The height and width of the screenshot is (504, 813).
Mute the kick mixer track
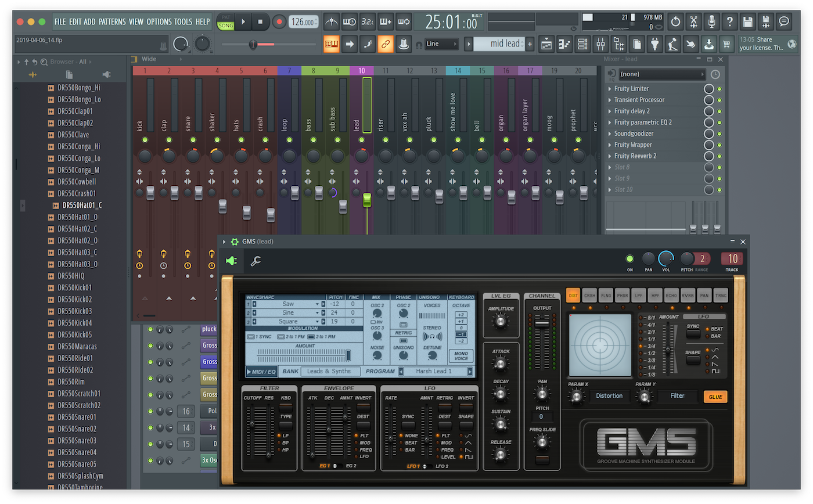(145, 141)
